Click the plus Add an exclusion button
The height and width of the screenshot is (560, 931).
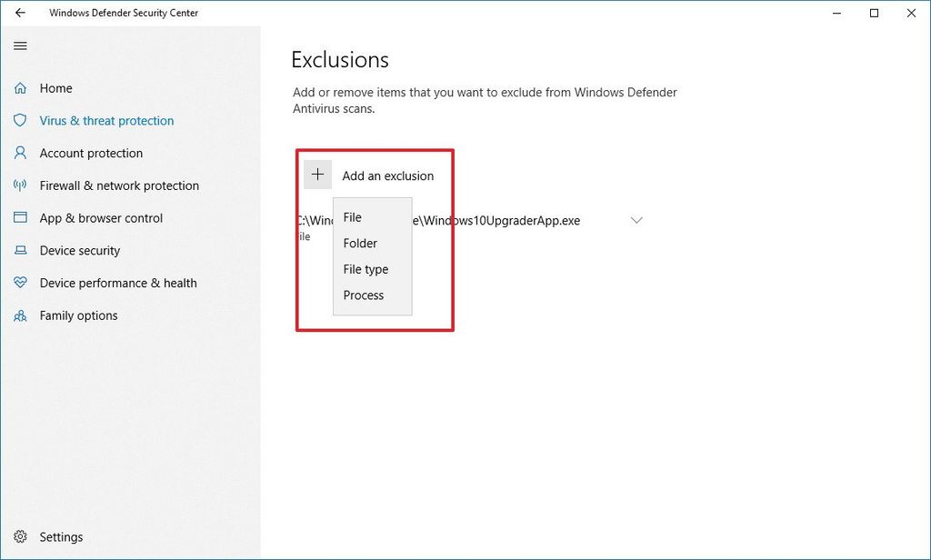coord(317,174)
